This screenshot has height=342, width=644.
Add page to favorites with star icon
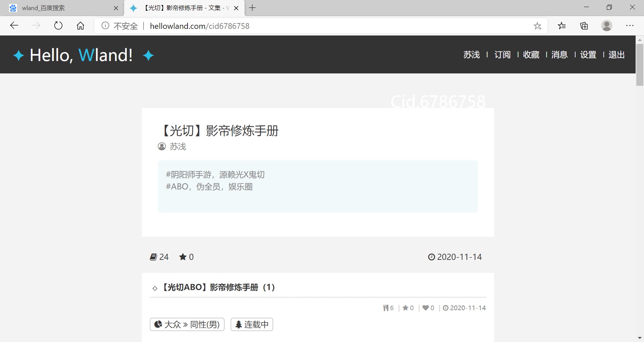coord(538,25)
